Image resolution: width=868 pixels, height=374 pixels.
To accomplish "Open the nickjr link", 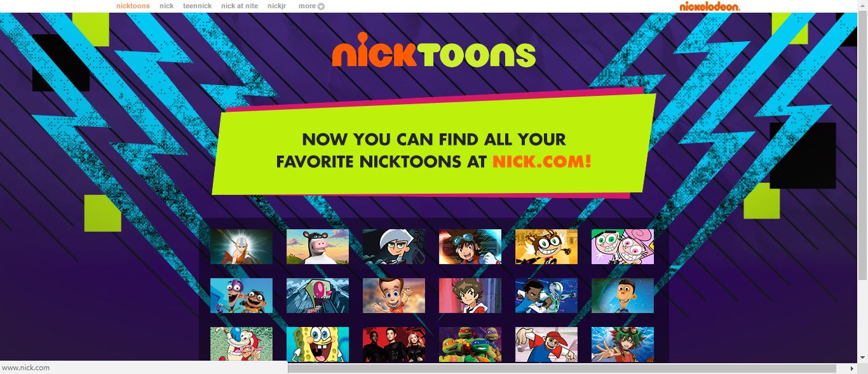I will click(277, 6).
